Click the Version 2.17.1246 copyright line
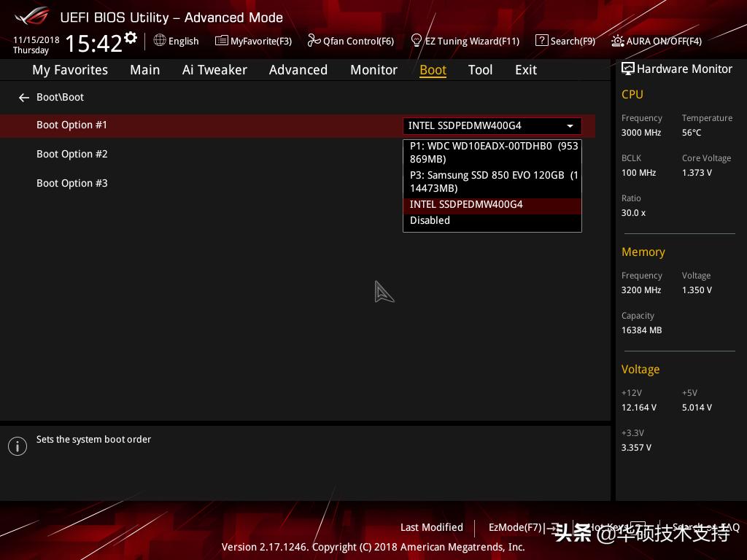The image size is (747, 560). (x=373, y=547)
